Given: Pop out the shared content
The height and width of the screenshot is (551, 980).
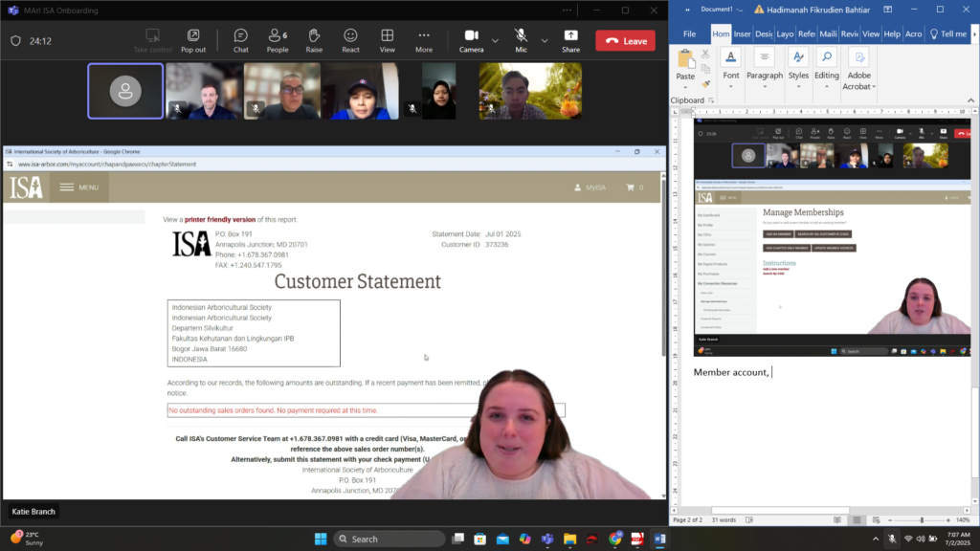Looking at the screenshot, I should click(x=193, y=40).
